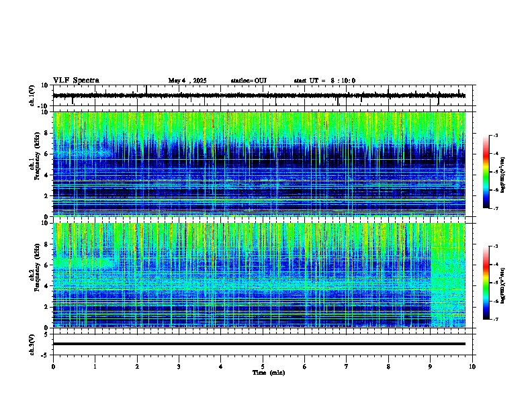This screenshot has width=532, height=411.
Task: Click tick label "3" on the time axis
Action: 179,367
